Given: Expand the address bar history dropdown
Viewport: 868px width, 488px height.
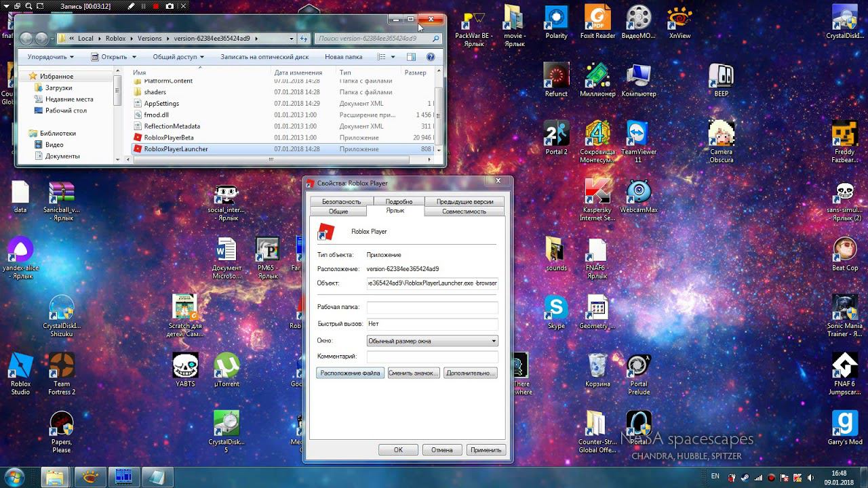Looking at the screenshot, I should click(292, 39).
